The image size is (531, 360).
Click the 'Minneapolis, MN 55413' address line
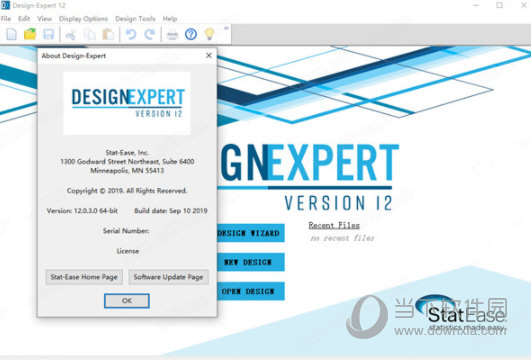127,171
